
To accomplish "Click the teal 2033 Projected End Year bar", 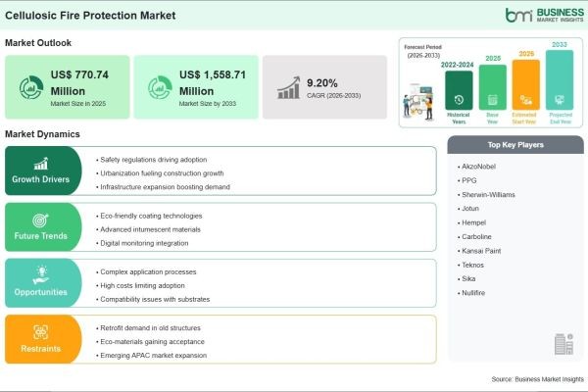I will [560, 80].
